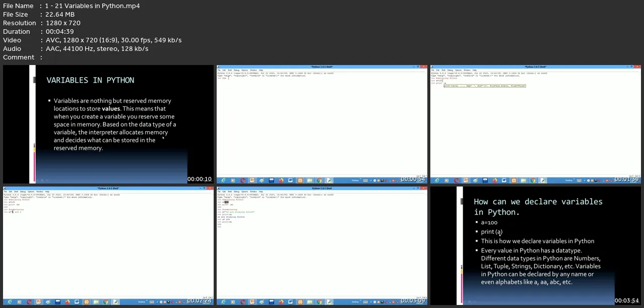Screen dimensions: 644x308
Task: Click the File Size '22.64 MB' value
Action: [60, 15]
